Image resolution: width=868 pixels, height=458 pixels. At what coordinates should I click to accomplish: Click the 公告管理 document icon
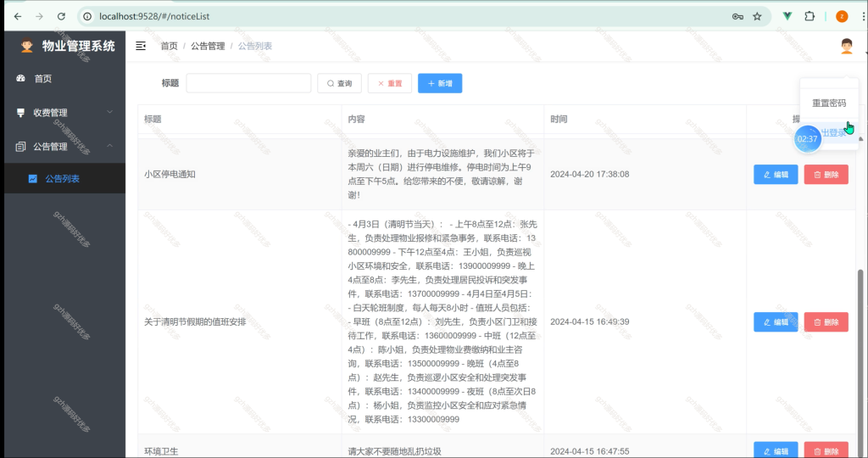tap(20, 146)
